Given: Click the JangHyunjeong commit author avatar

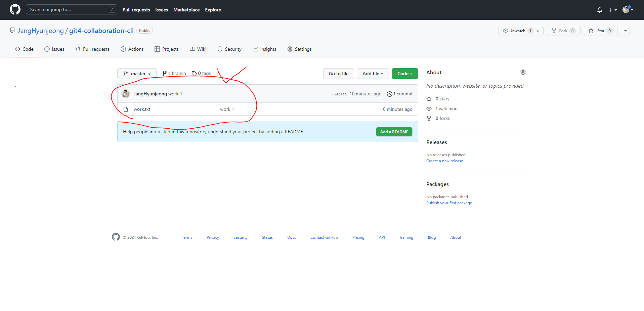Looking at the screenshot, I should click(x=126, y=94).
